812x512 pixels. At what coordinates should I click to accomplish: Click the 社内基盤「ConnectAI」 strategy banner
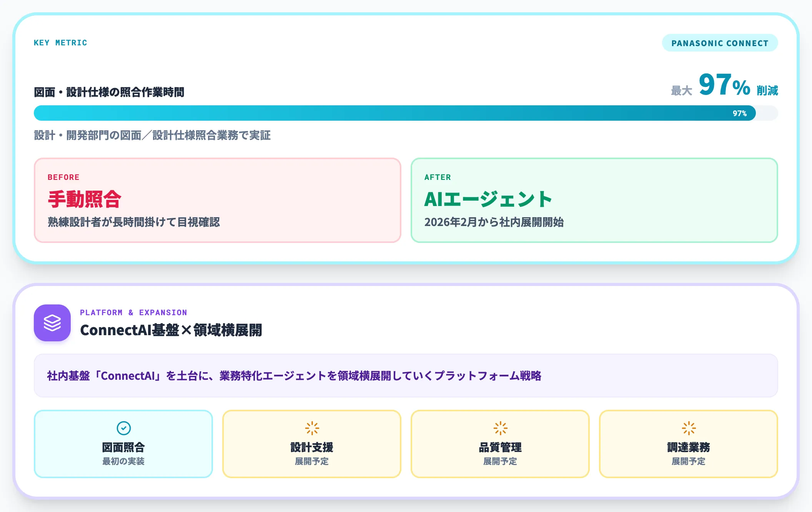click(x=406, y=376)
